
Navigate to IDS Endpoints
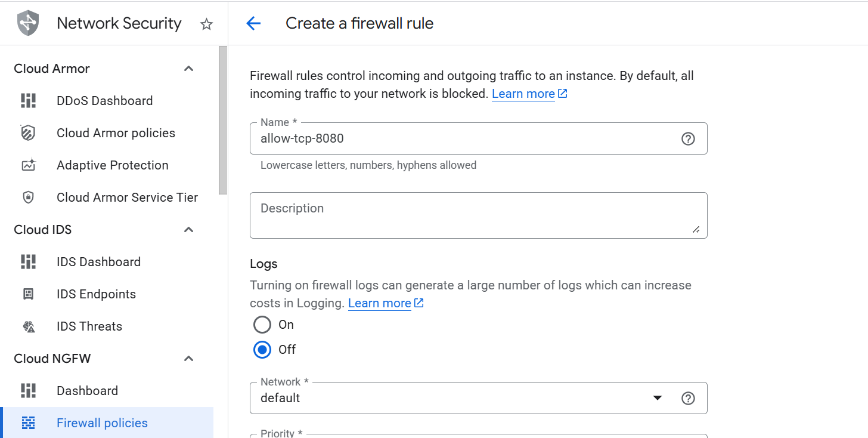coord(96,294)
